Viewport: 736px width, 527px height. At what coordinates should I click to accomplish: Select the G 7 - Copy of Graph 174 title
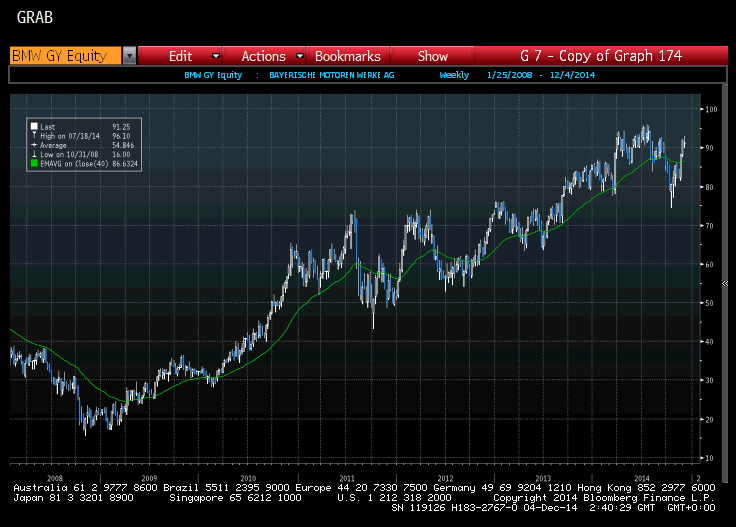[x=601, y=56]
